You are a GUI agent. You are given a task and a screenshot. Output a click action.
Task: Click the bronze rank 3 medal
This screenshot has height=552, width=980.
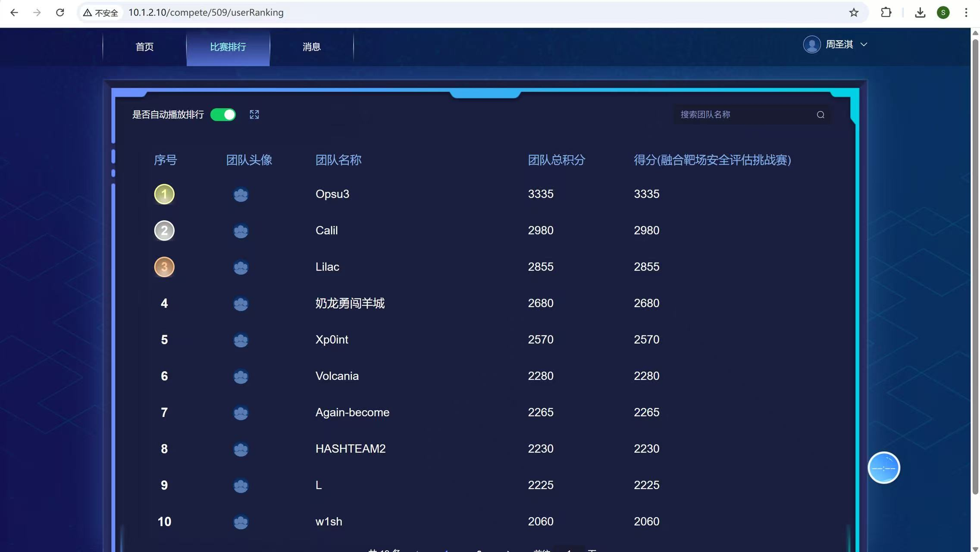pyautogui.click(x=164, y=267)
